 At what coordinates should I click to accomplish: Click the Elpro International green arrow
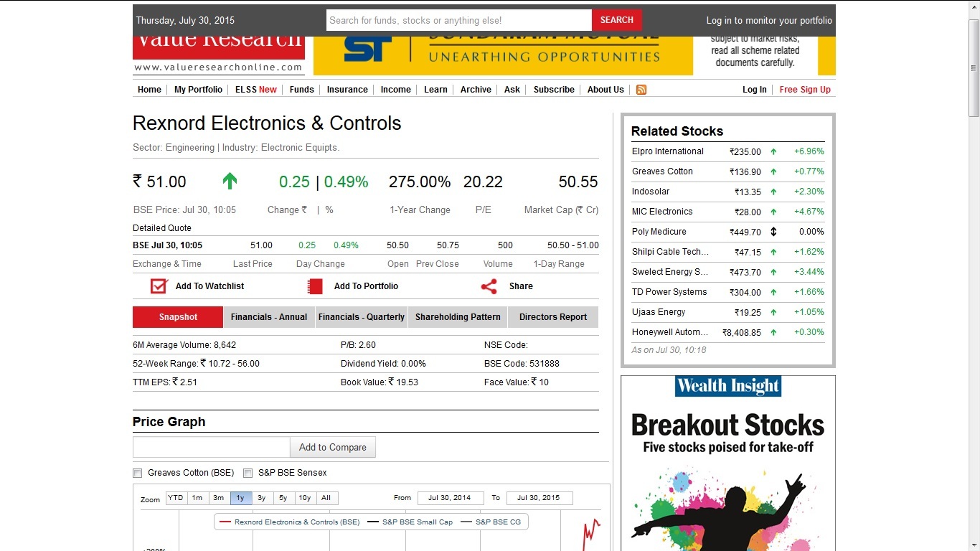(x=773, y=151)
